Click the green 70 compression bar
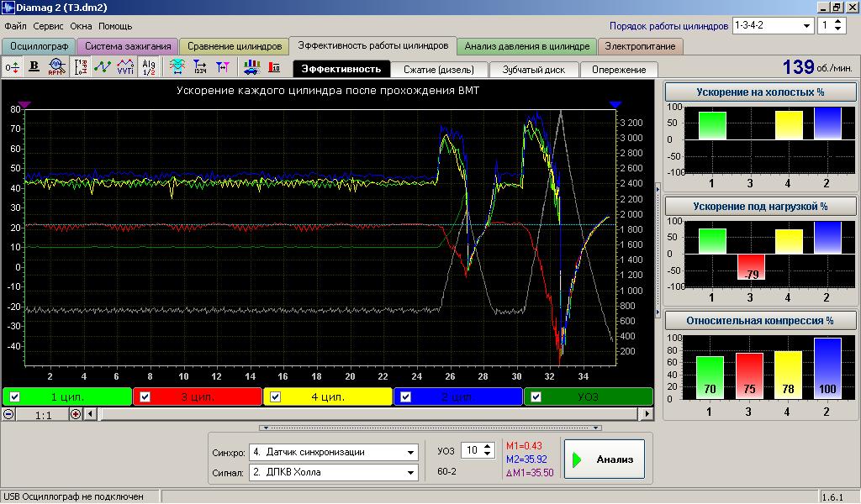This screenshot has height=504, width=861. pyautogui.click(x=710, y=377)
